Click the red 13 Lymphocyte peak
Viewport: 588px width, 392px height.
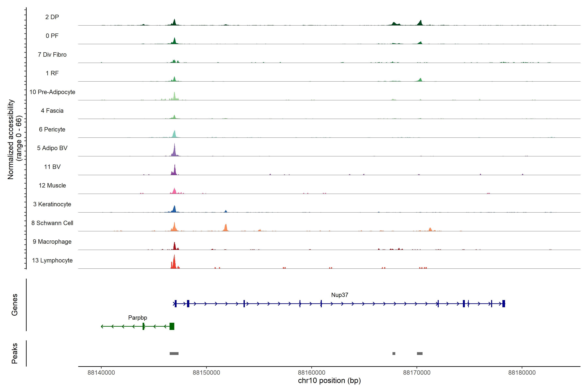[174, 262]
